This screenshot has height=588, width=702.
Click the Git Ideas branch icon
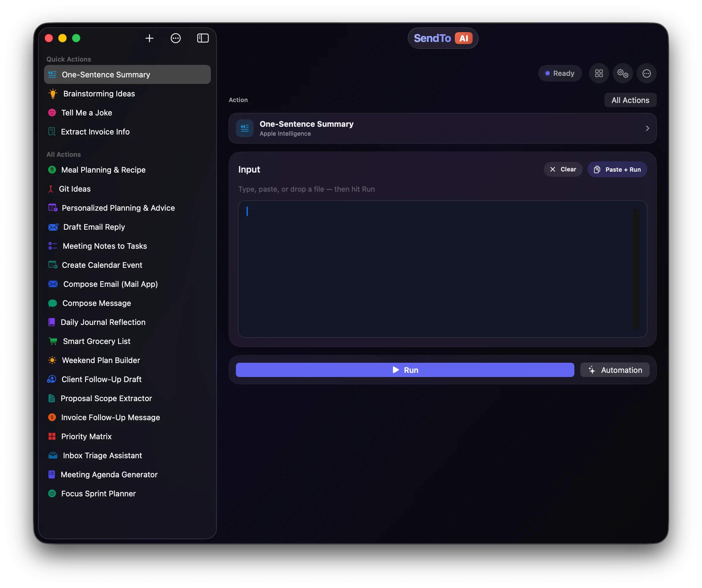point(51,189)
